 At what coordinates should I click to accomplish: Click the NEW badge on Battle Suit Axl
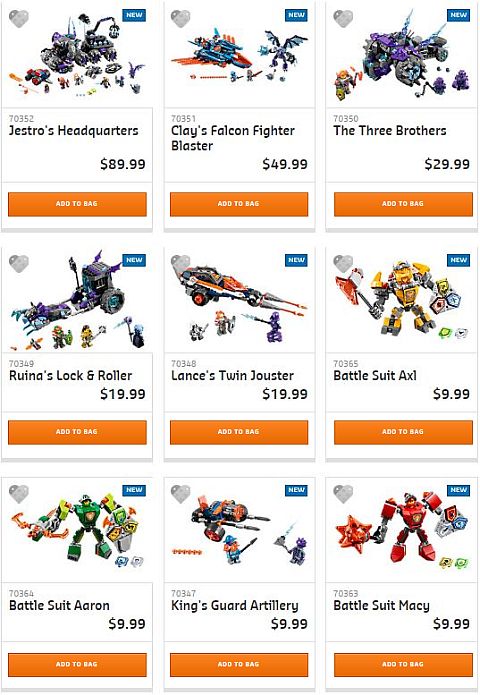tap(458, 260)
